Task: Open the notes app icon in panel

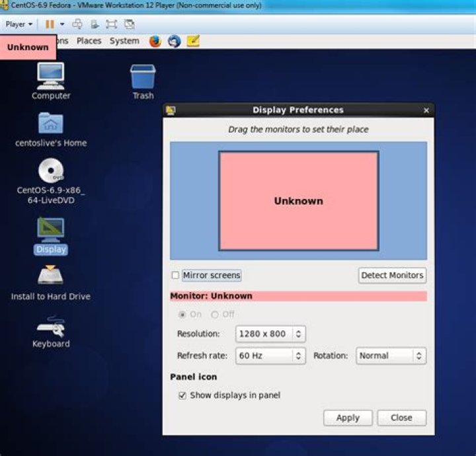Action: 193,41
